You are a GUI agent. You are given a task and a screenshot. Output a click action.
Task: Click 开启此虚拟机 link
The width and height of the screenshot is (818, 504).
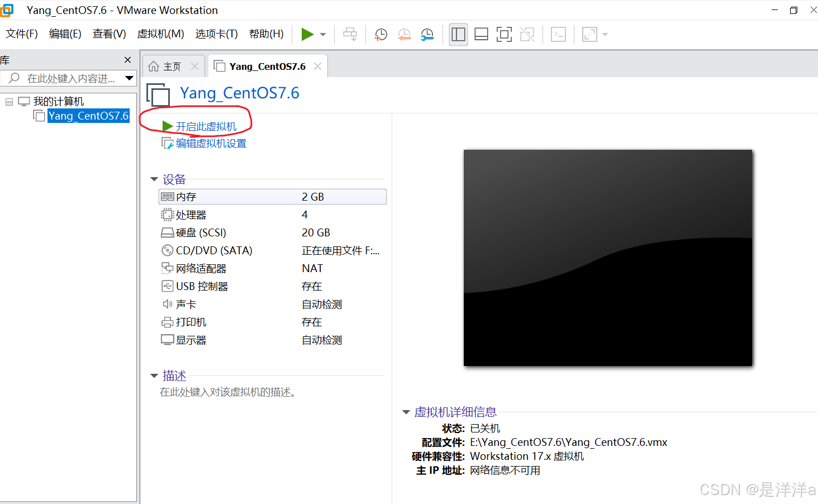tap(206, 127)
